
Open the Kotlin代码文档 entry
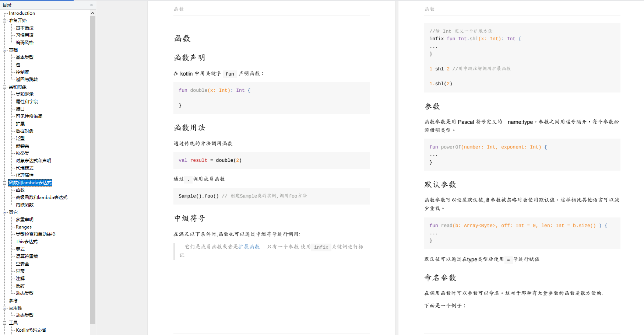[x=31, y=330]
